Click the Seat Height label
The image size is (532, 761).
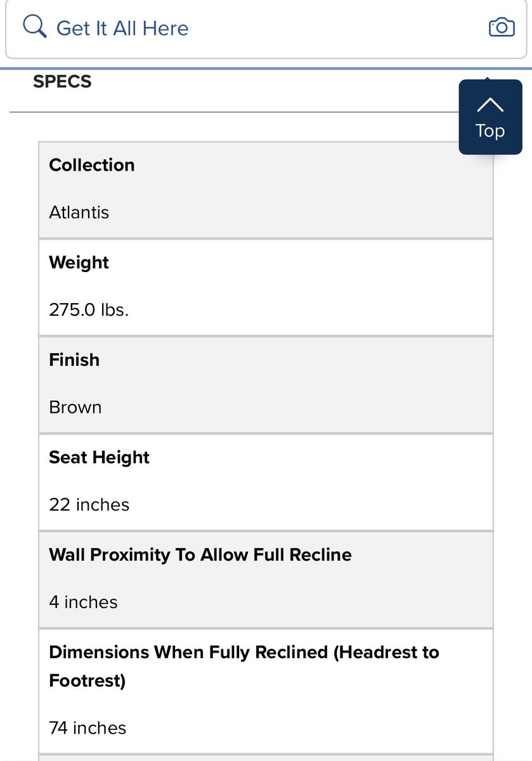[99, 457]
